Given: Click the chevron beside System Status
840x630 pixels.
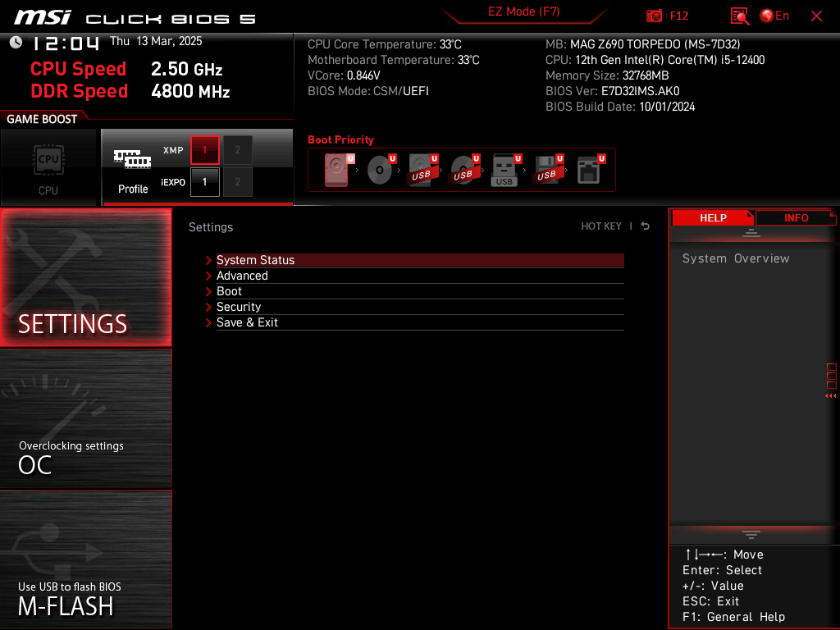Looking at the screenshot, I should click(209, 260).
